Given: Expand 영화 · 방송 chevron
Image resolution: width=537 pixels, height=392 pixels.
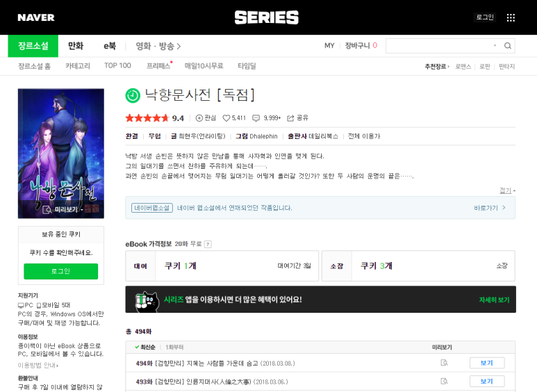Looking at the screenshot, I should 179,47.
